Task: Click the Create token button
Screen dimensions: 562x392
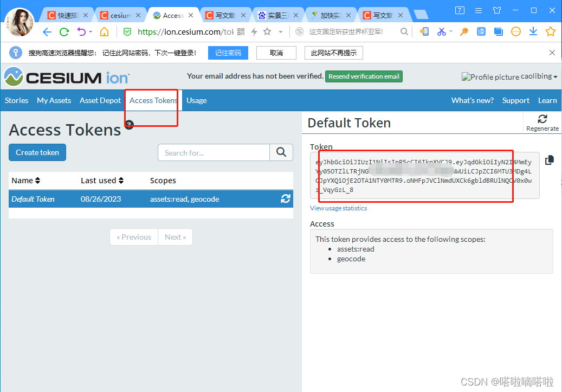Action: click(37, 152)
